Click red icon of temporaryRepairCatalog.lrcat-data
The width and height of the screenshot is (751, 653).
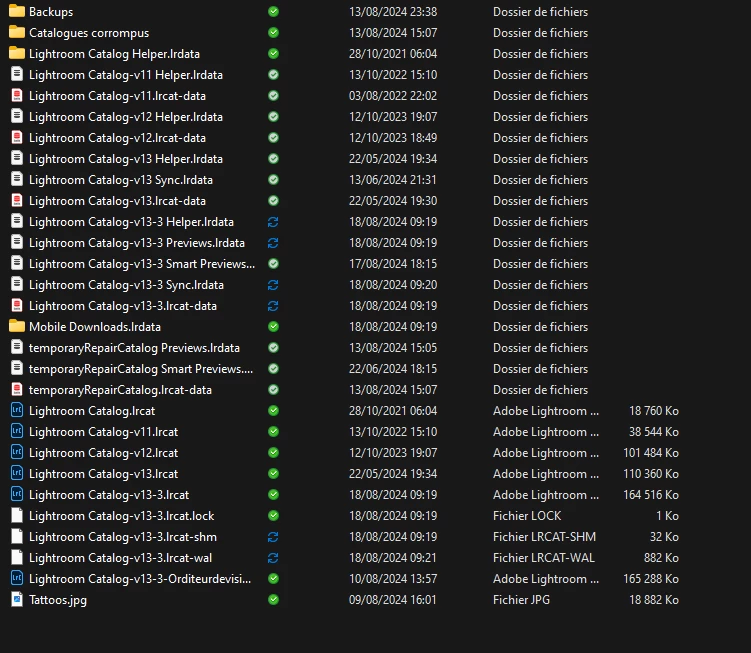coord(17,390)
